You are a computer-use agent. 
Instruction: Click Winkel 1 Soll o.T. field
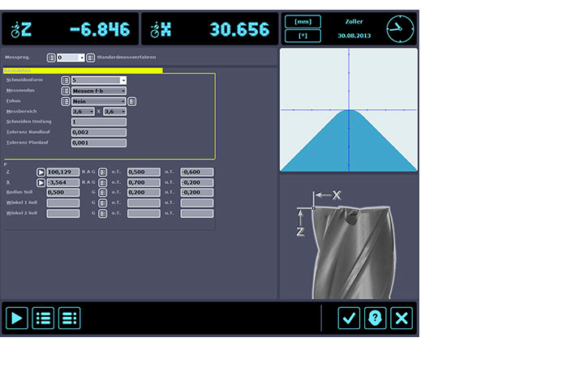click(144, 203)
